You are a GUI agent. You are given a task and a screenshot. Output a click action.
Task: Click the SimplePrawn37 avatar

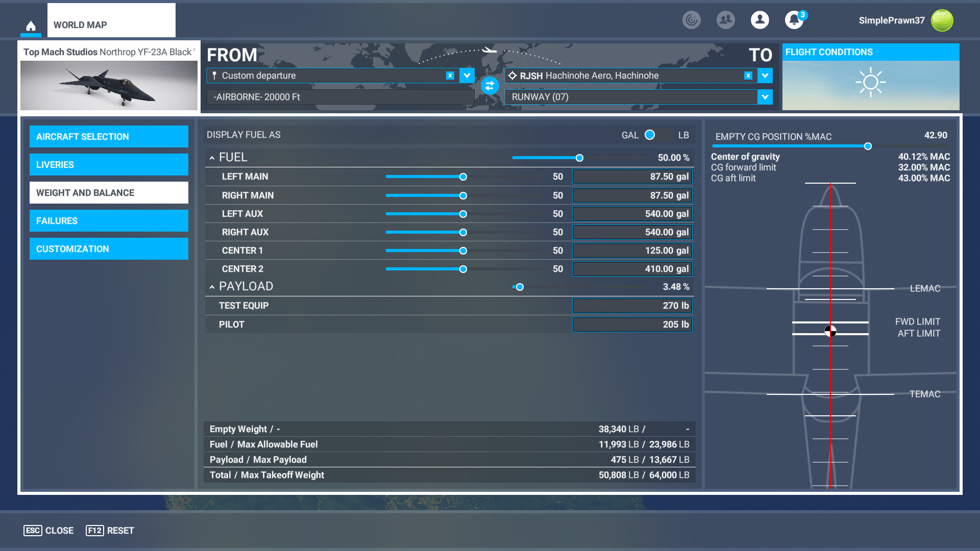[x=942, y=20]
